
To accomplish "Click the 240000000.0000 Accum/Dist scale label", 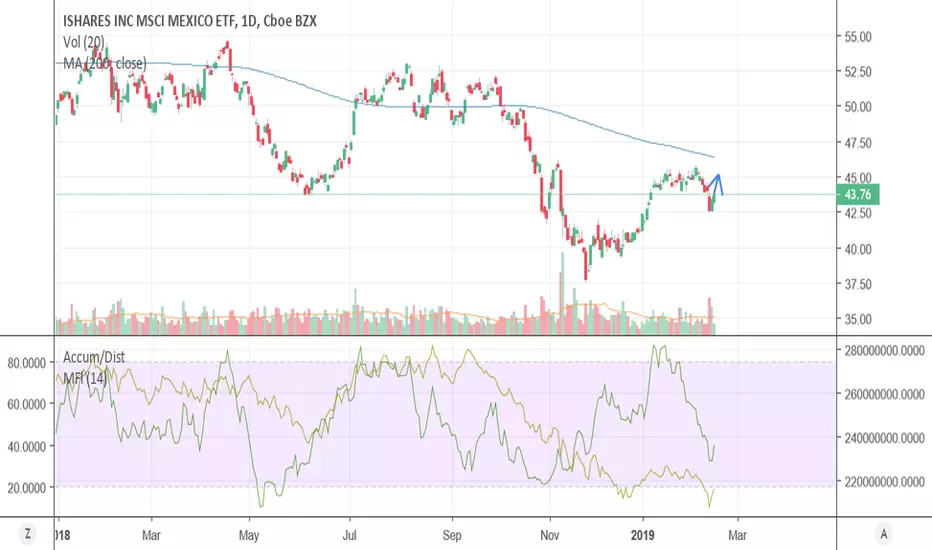I will click(x=884, y=438).
